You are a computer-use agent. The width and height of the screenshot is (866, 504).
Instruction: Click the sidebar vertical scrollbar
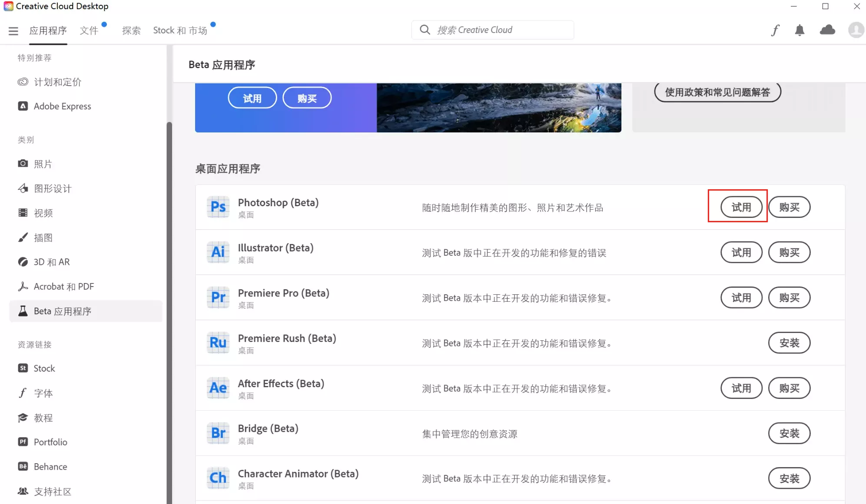tap(169, 304)
